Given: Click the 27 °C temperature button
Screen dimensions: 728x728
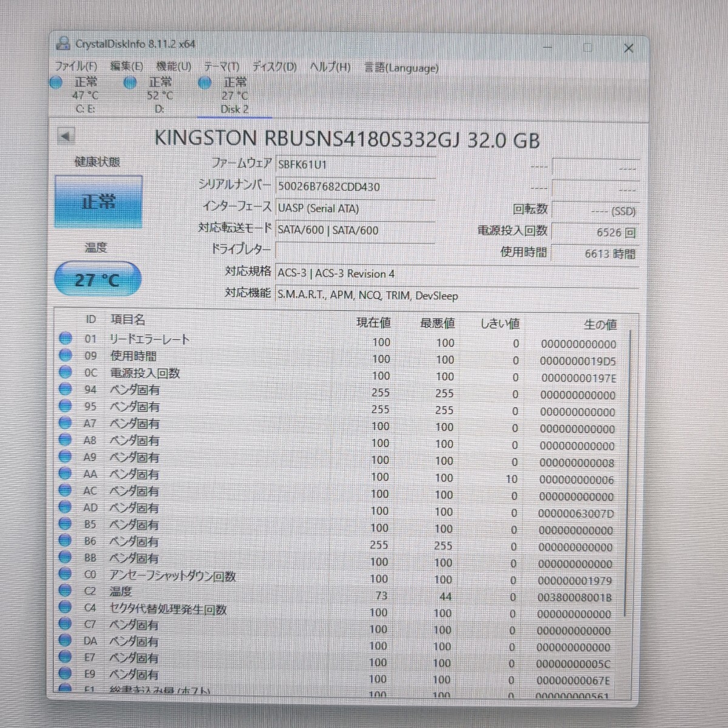Looking at the screenshot, I should point(98,280).
